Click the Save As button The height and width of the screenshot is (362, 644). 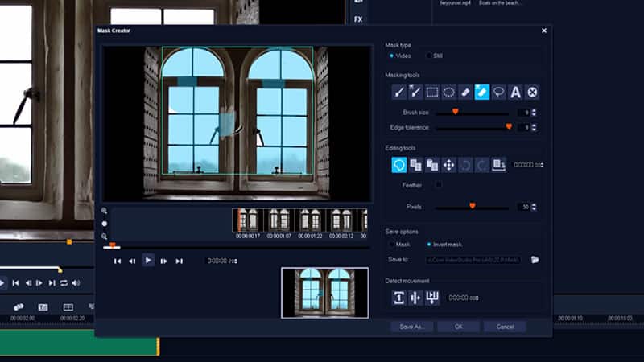(412, 327)
